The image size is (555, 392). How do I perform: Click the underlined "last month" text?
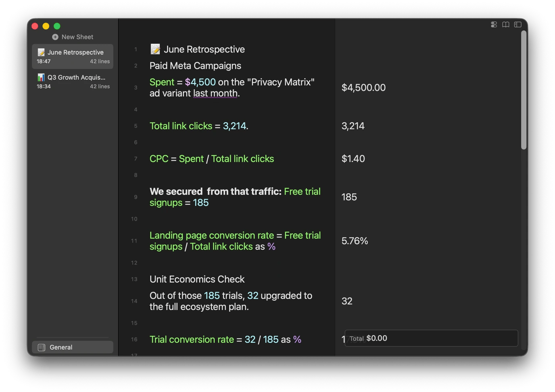[x=215, y=93]
